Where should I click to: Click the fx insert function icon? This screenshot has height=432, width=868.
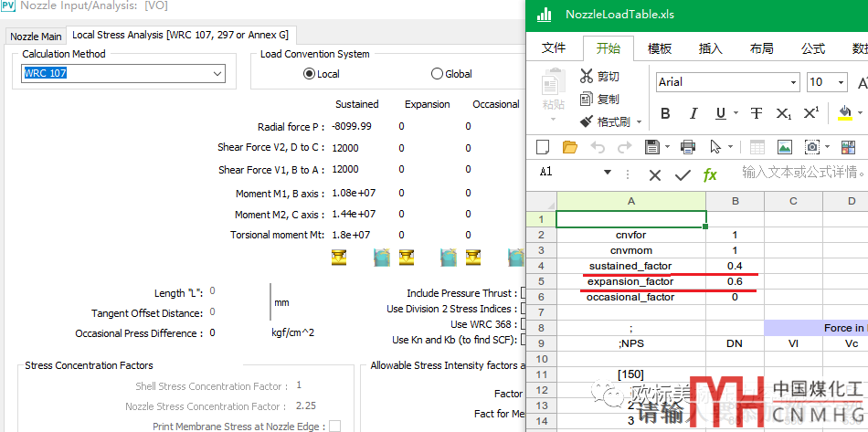point(710,174)
